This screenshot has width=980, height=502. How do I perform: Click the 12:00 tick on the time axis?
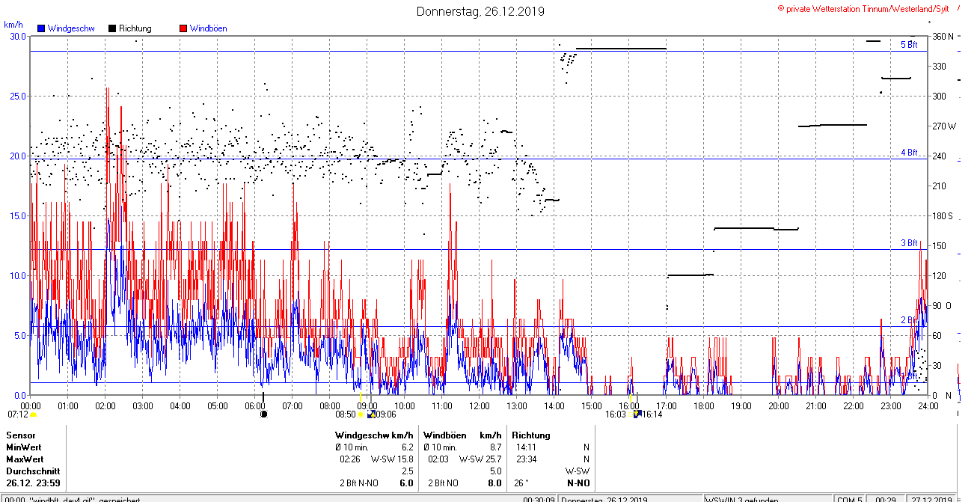(480, 405)
